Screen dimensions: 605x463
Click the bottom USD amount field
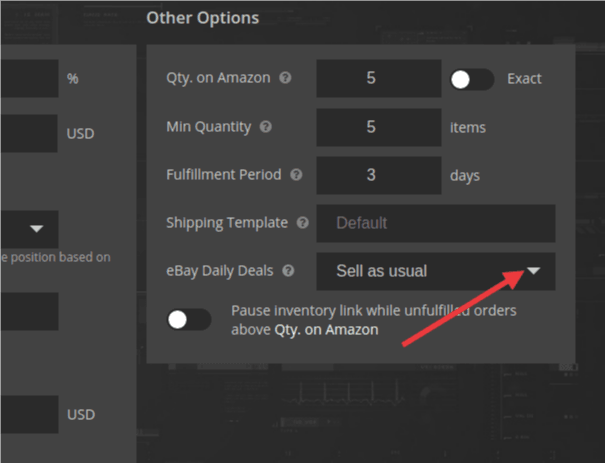point(29,414)
